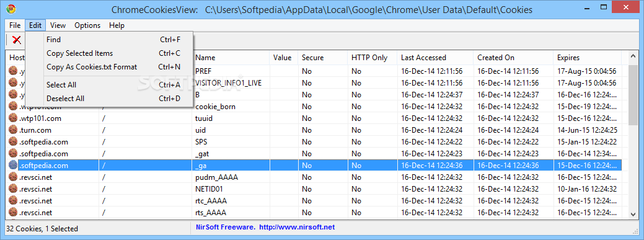Image resolution: width=644 pixels, height=240 pixels.
Task: Select the uid name cell
Action: pyautogui.click(x=200, y=130)
